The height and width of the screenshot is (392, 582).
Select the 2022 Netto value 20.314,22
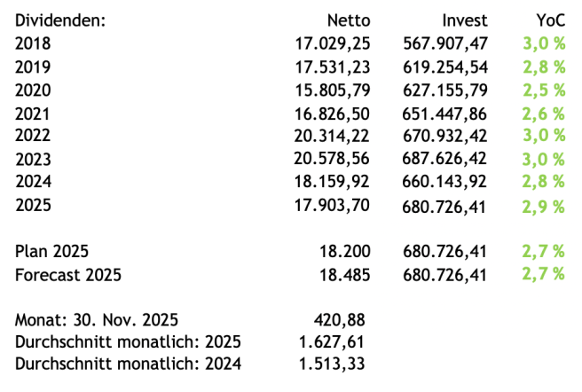coord(333,136)
